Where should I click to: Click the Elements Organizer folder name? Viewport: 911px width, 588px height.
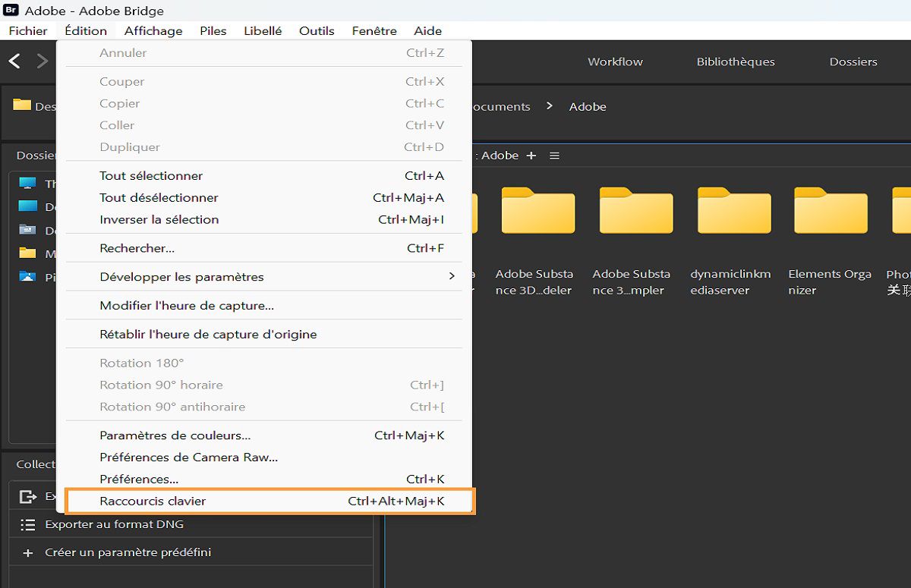click(830, 282)
